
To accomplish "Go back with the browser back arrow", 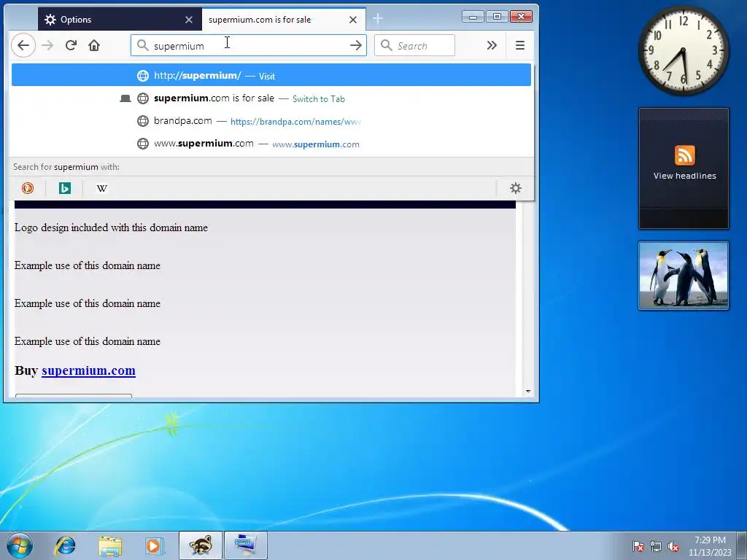I will point(23,45).
